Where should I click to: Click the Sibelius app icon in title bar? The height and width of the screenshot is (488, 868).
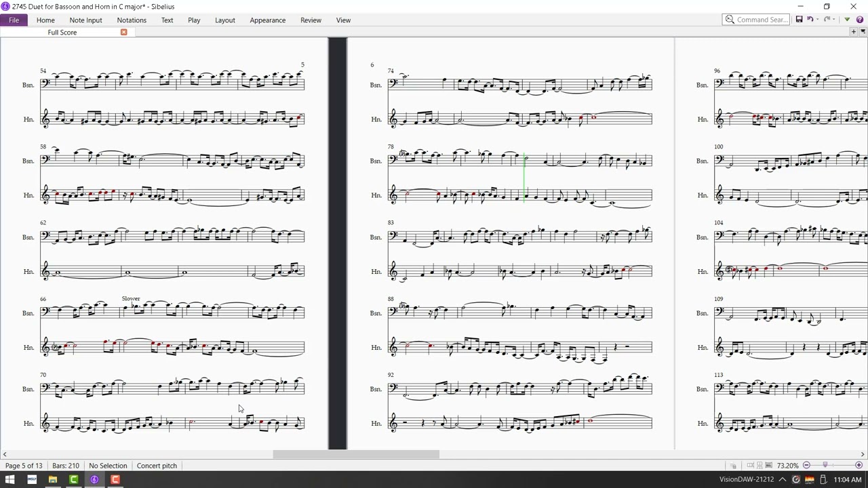pos(5,6)
